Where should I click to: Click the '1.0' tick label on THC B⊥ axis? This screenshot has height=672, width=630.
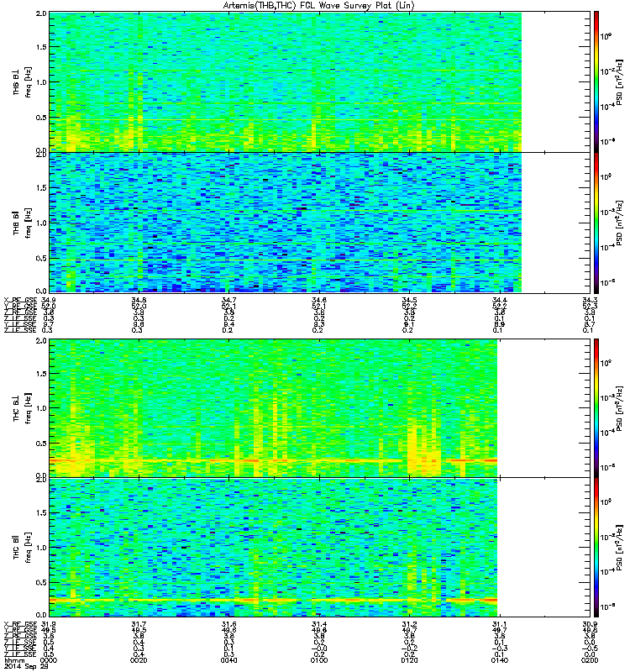41,408
